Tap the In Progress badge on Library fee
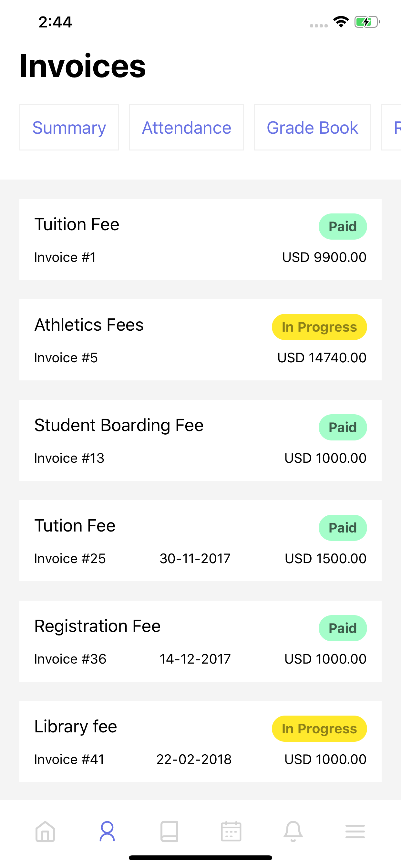401x868 pixels. tap(319, 728)
